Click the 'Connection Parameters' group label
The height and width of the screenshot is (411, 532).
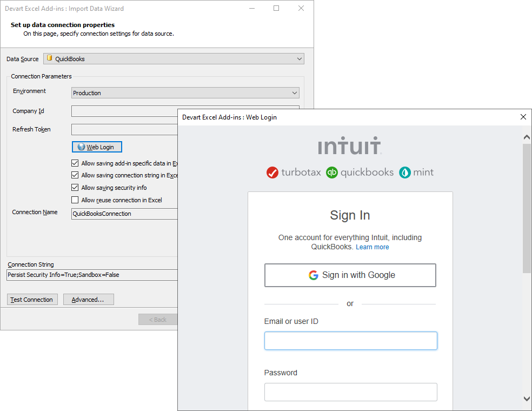click(x=41, y=76)
